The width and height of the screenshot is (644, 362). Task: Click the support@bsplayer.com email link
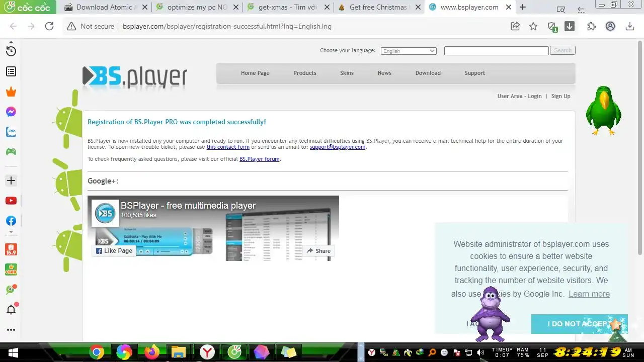(338, 147)
